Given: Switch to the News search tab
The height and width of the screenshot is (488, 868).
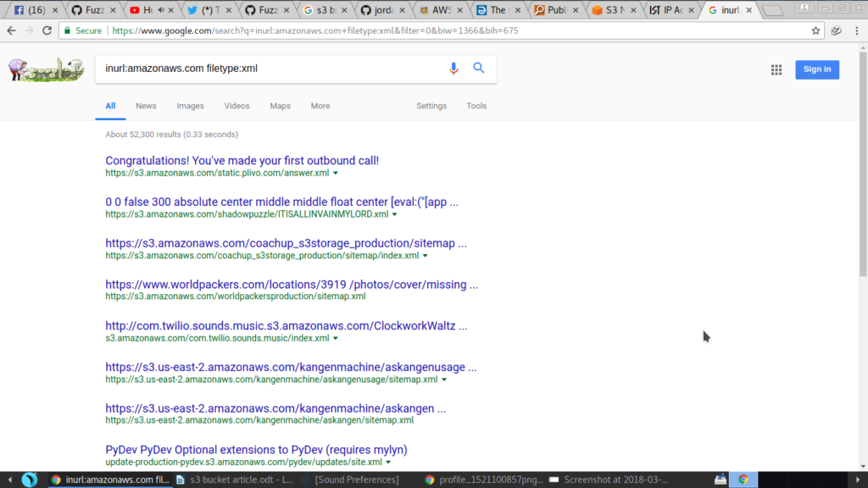Looking at the screenshot, I should (146, 106).
